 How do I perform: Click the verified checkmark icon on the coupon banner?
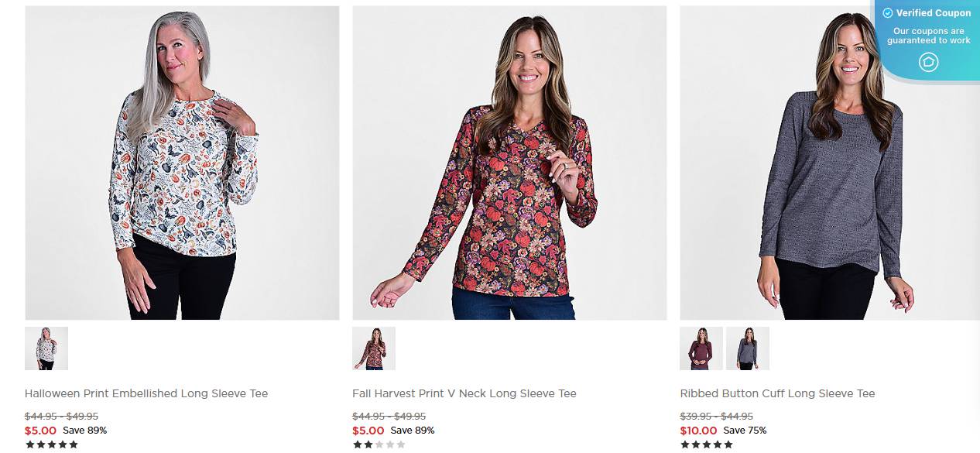click(x=886, y=12)
